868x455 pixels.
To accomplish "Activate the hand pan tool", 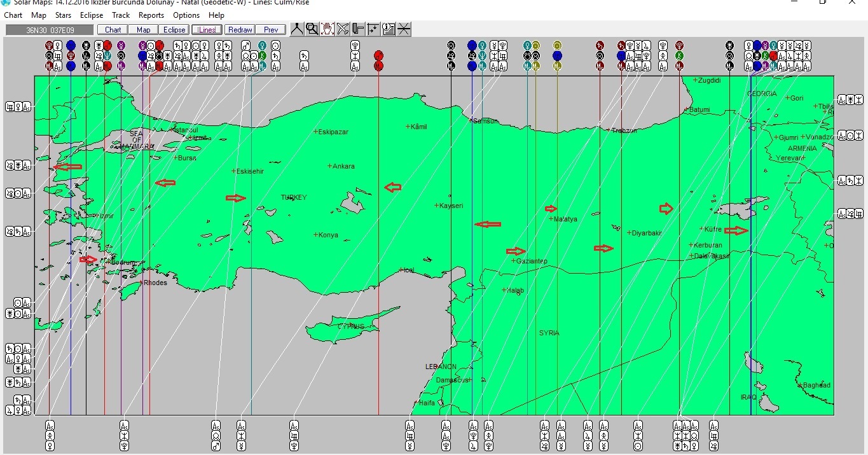I will click(326, 28).
